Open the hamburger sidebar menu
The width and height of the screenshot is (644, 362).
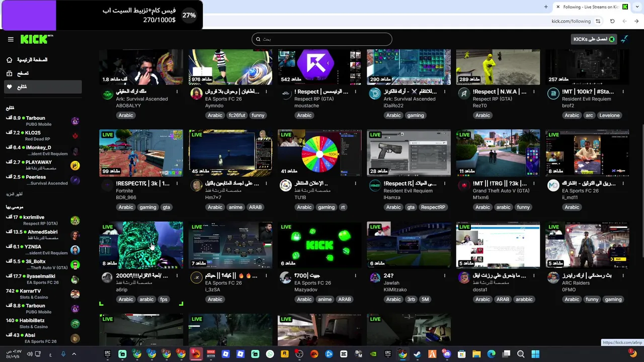(11, 39)
